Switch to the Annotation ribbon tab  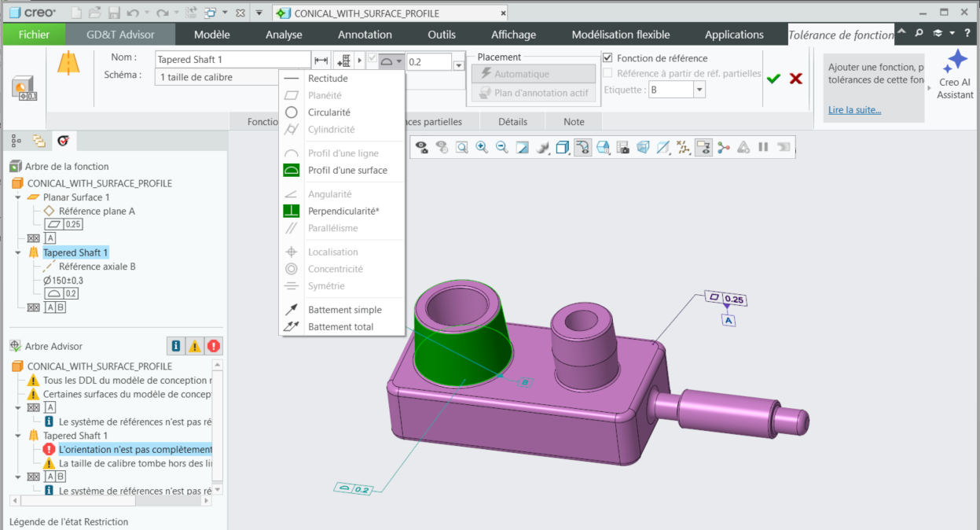(x=365, y=35)
